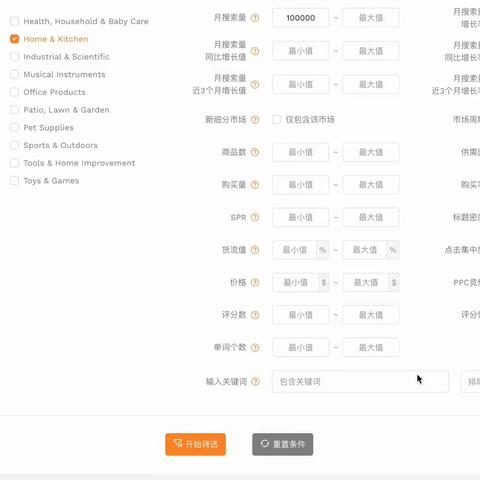Focus 月搜索量 maximum value field

371,18
